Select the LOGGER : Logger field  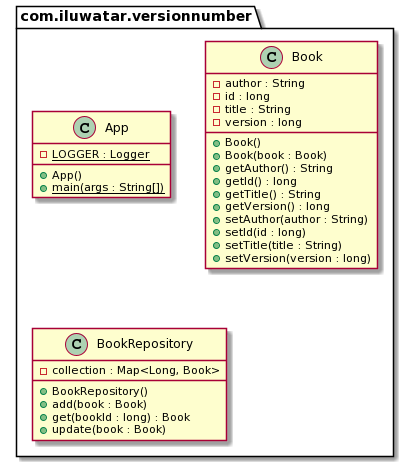[101, 154]
